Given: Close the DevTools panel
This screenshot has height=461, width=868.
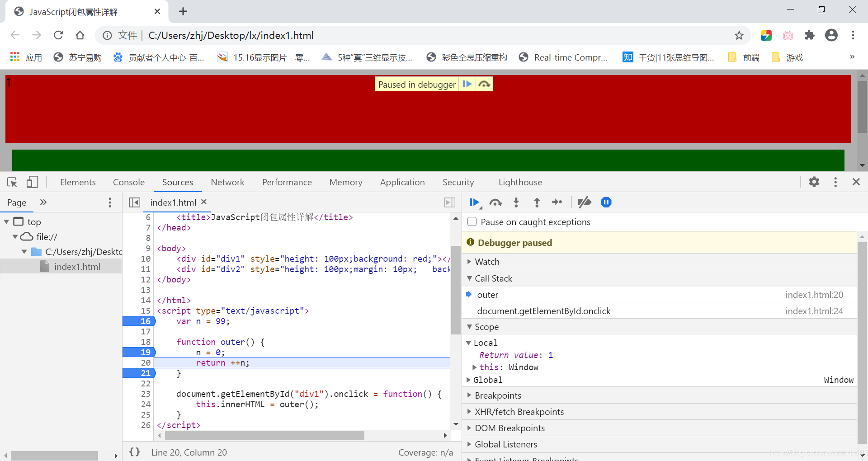Looking at the screenshot, I should [x=856, y=182].
